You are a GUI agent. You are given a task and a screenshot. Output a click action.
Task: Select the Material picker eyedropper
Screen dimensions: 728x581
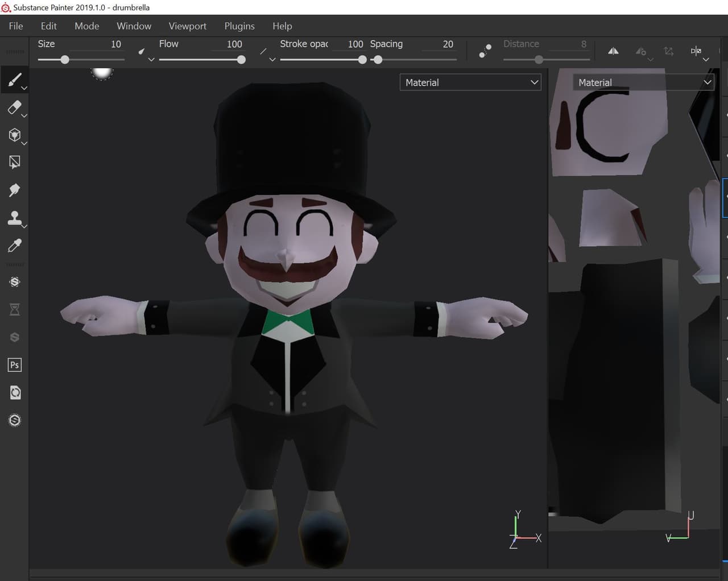14,245
